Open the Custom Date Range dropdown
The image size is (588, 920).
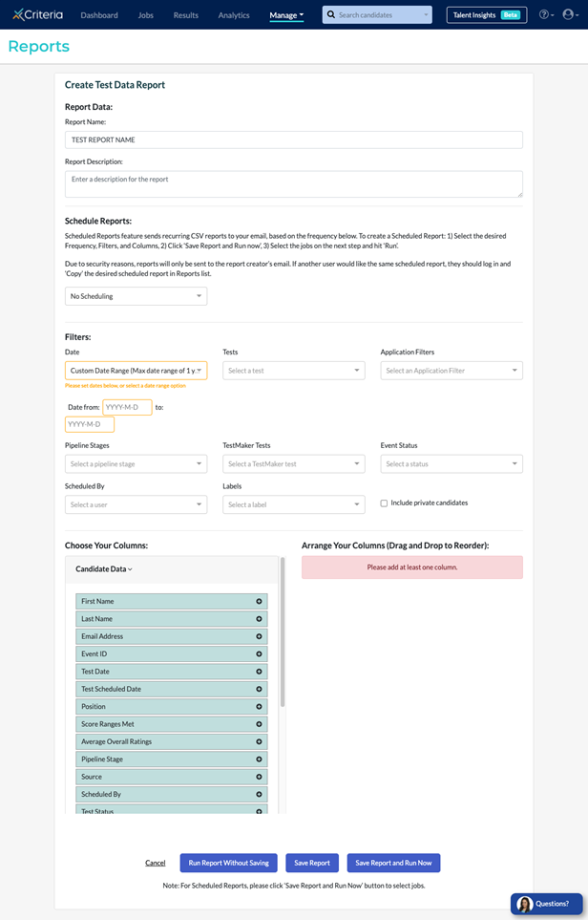pyautogui.click(x=136, y=371)
